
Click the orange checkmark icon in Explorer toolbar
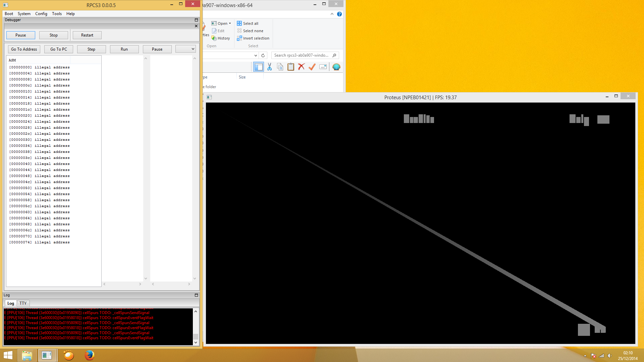tap(312, 67)
